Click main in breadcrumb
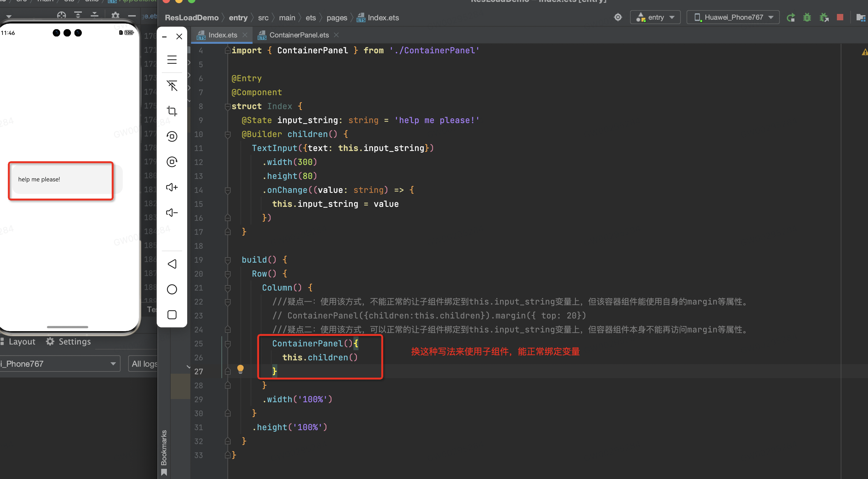This screenshot has width=868, height=479. coord(287,17)
